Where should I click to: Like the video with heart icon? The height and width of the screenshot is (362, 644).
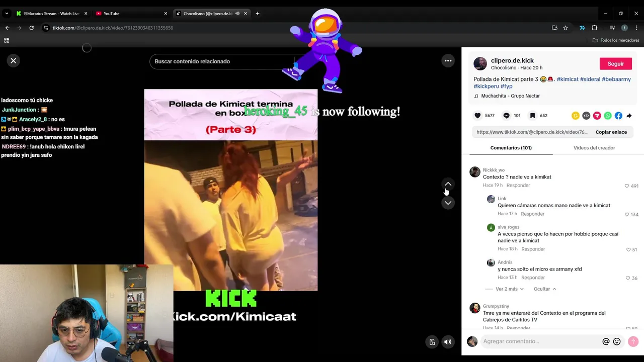(477, 116)
